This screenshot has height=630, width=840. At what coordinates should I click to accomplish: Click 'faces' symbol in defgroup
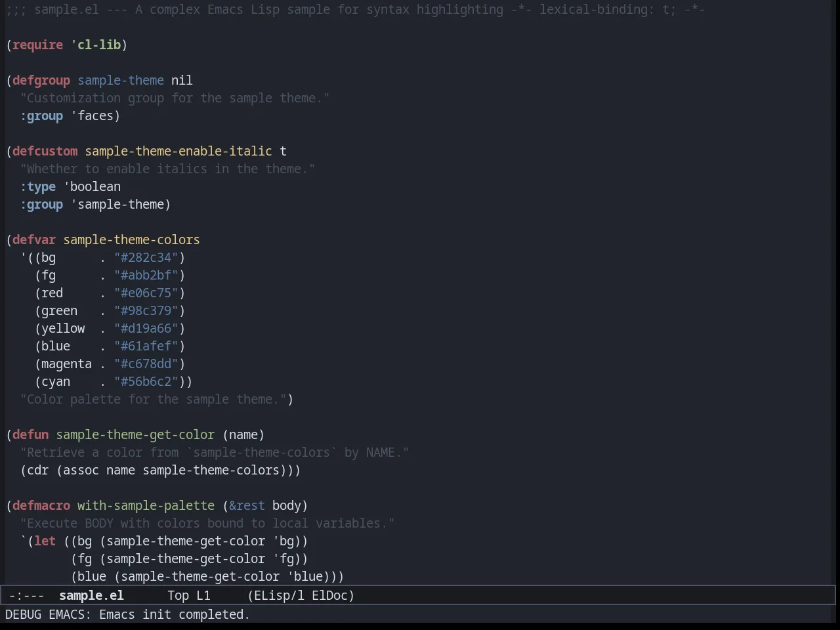(x=95, y=115)
